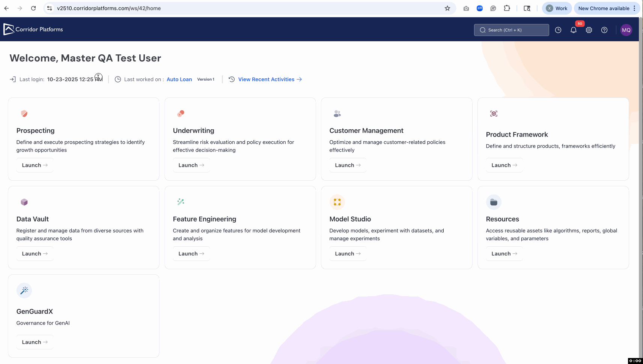
Task: Open the Auto Loan last worked link
Action: point(179,79)
